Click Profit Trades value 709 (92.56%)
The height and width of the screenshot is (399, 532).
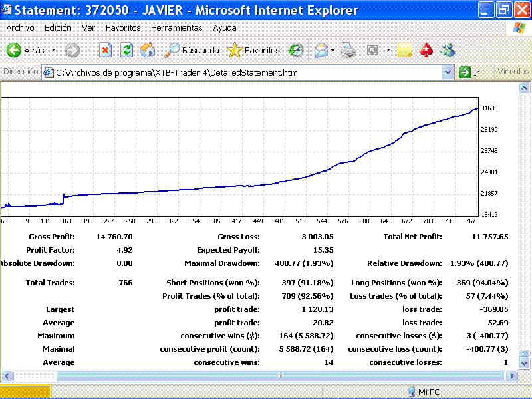coord(307,296)
